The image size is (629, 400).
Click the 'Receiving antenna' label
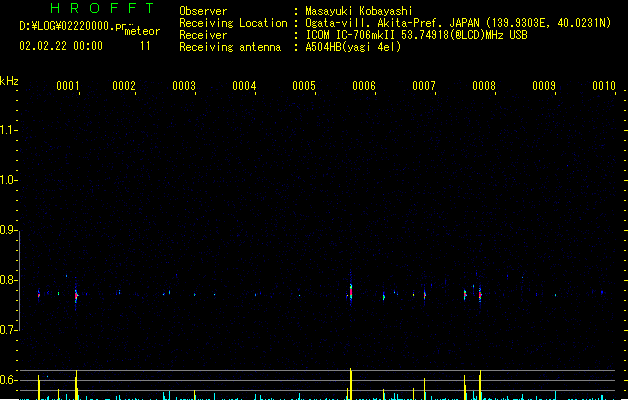230,47
